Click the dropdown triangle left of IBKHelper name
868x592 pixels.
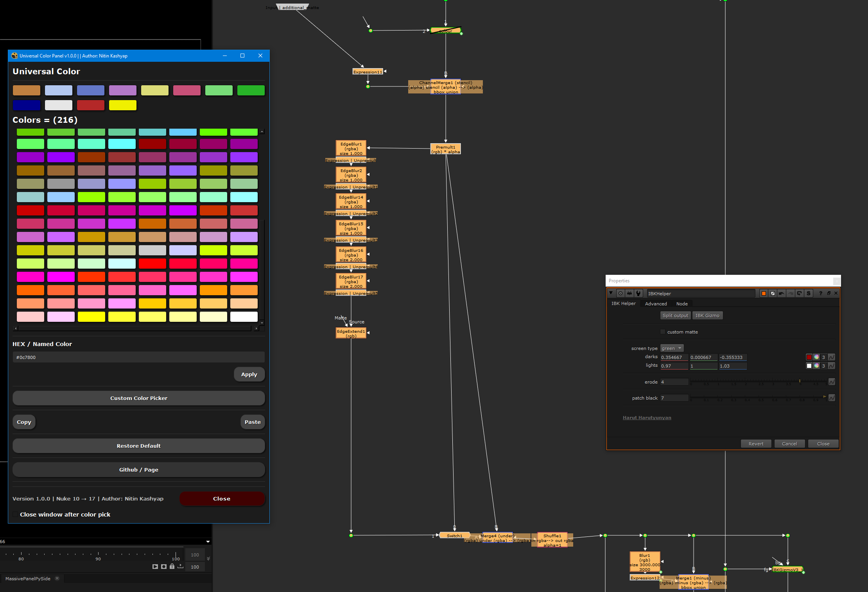pyautogui.click(x=611, y=293)
